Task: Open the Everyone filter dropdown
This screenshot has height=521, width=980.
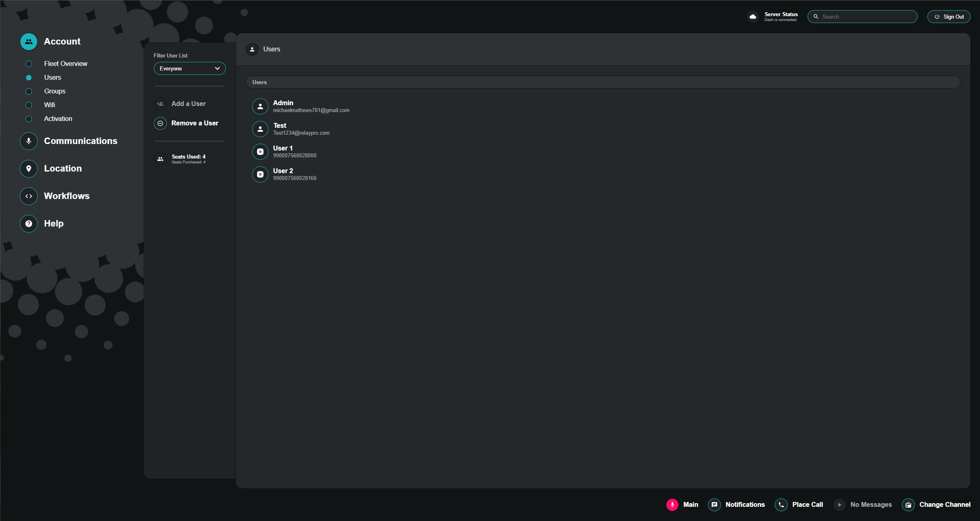Action: click(189, 68)
